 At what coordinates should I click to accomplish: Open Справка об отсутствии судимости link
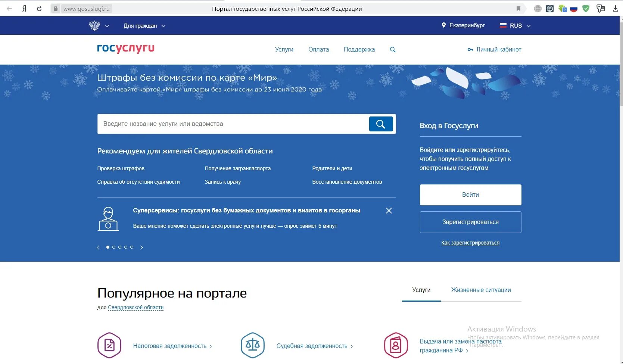(x=138, y=182)
